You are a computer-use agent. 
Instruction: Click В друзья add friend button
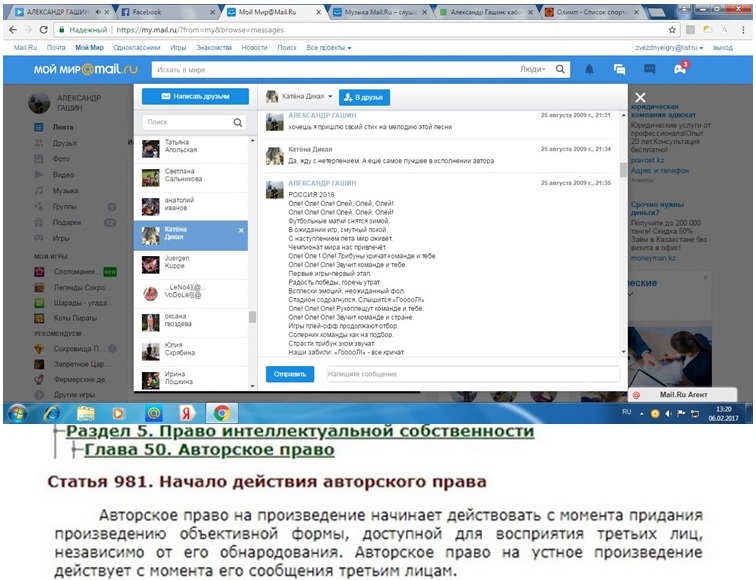(x=364, y=97)
